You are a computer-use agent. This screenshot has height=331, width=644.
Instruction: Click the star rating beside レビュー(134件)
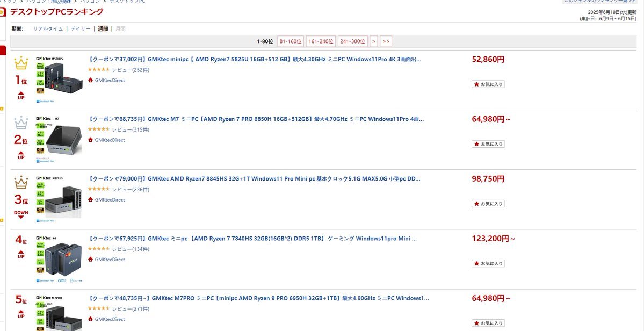(x=99, y=249)
